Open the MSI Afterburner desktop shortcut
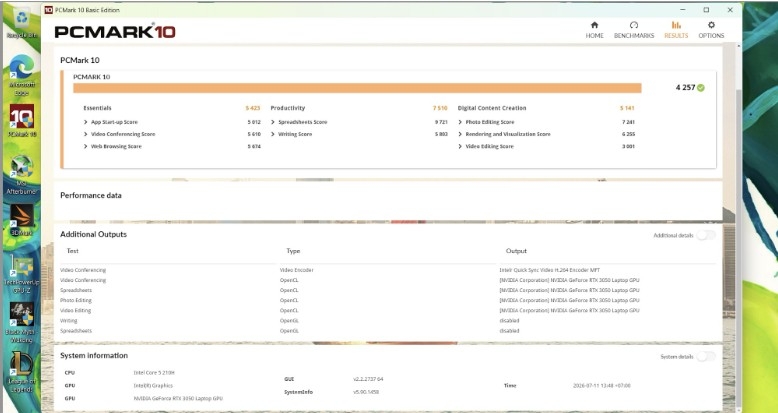The image size is (778, 413). coord(22,174)
